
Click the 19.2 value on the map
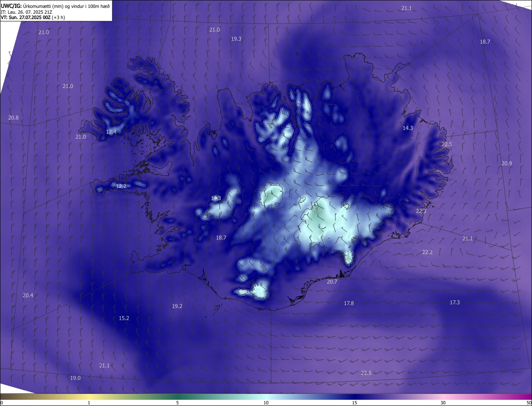click(177, 306)
